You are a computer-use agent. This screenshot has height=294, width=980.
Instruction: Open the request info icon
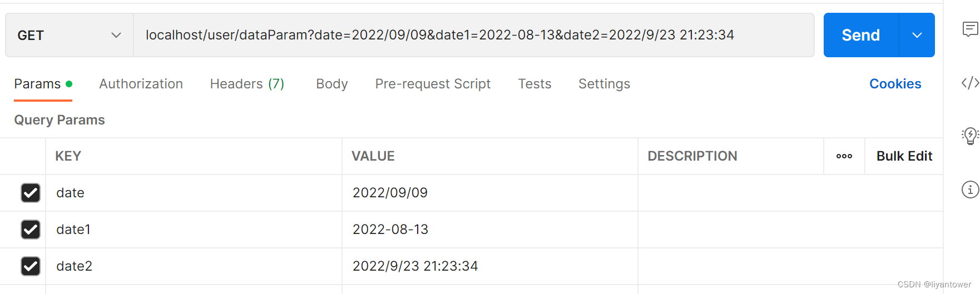tap(970, 190)
